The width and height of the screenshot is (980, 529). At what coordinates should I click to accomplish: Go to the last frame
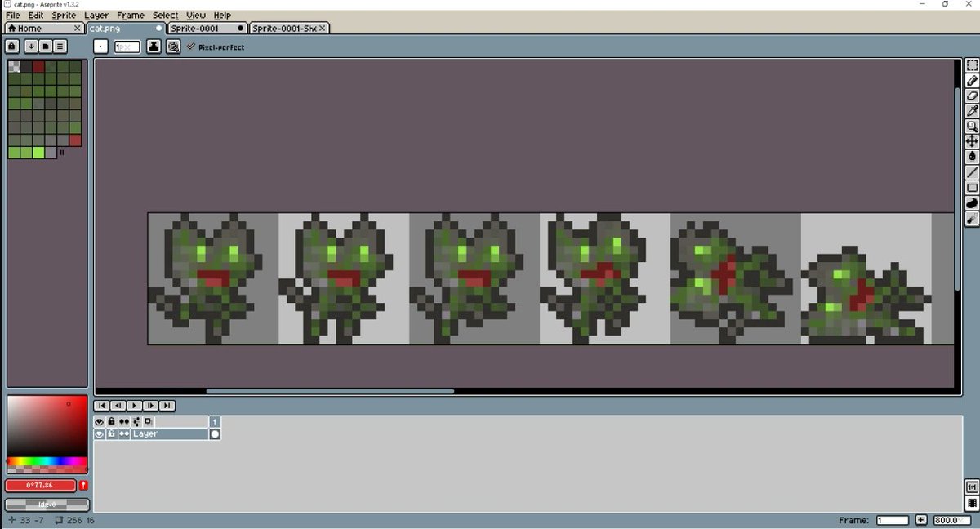coord(167,406)
